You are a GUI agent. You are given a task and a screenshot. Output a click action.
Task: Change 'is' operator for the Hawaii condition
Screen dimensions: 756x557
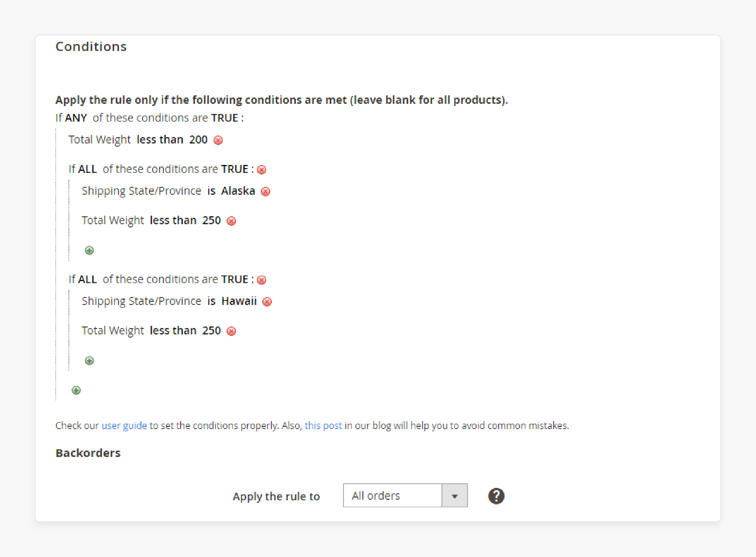(211, 301)
